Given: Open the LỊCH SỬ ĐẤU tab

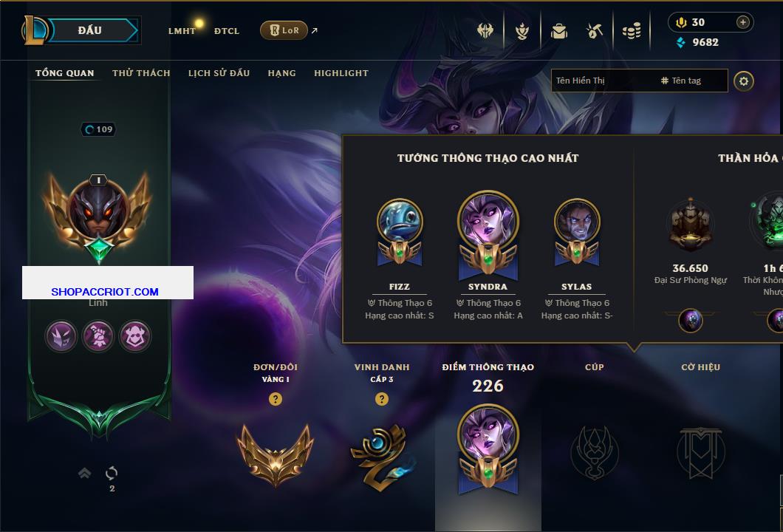Looking at the screenshot, I should click(219, 73).
